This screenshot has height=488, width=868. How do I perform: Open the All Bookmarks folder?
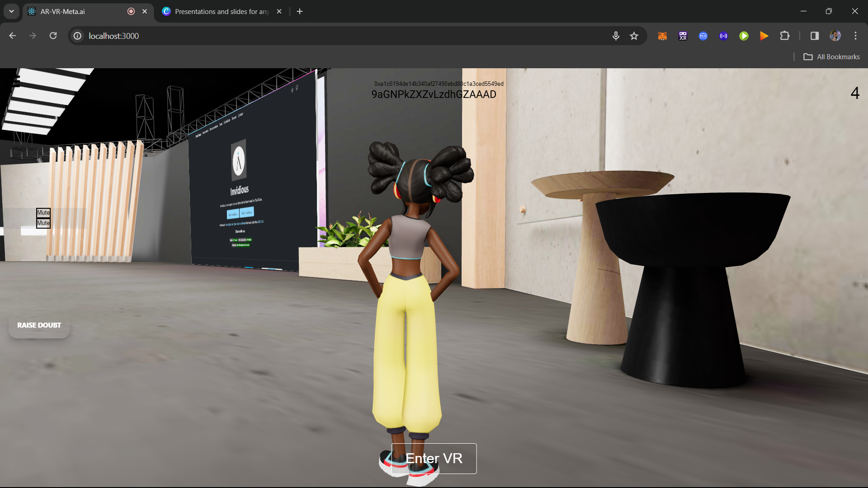tap(832, 57)
